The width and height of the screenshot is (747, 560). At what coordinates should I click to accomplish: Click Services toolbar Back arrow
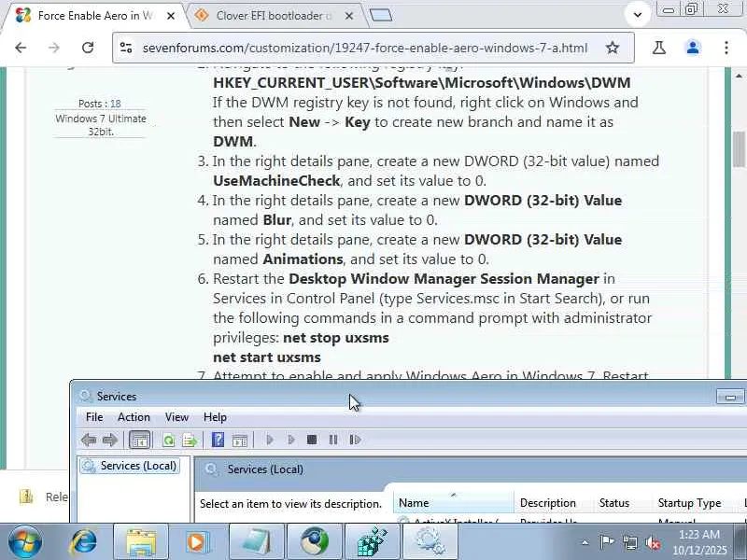(x=89, y=440)
